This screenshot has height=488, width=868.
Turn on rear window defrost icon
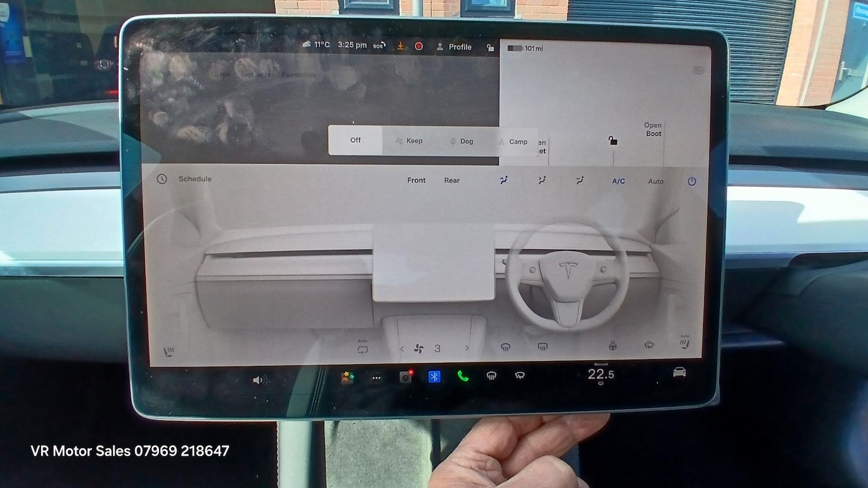click(x=519, y=376)
